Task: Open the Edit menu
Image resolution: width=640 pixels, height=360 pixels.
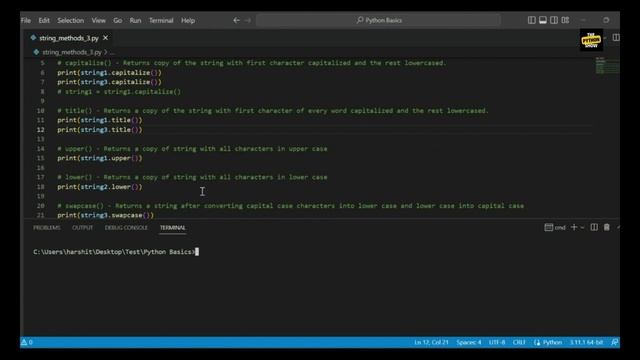Action: 44,20
